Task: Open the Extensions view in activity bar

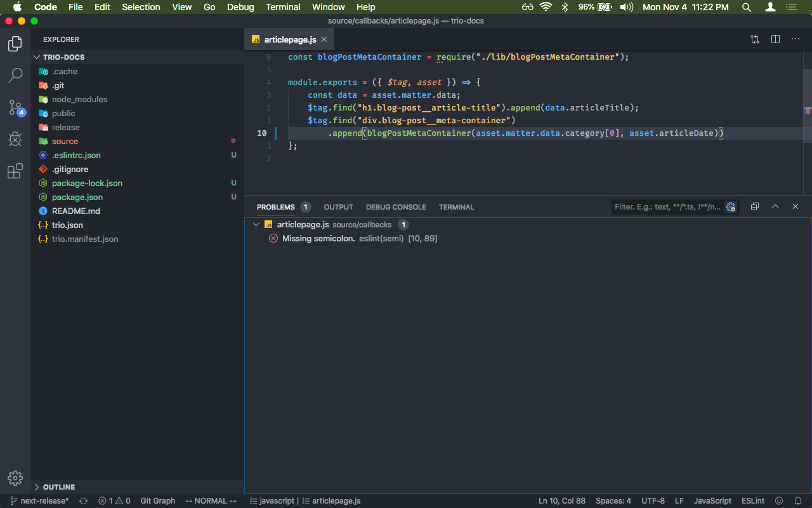Action: point(15,171)
